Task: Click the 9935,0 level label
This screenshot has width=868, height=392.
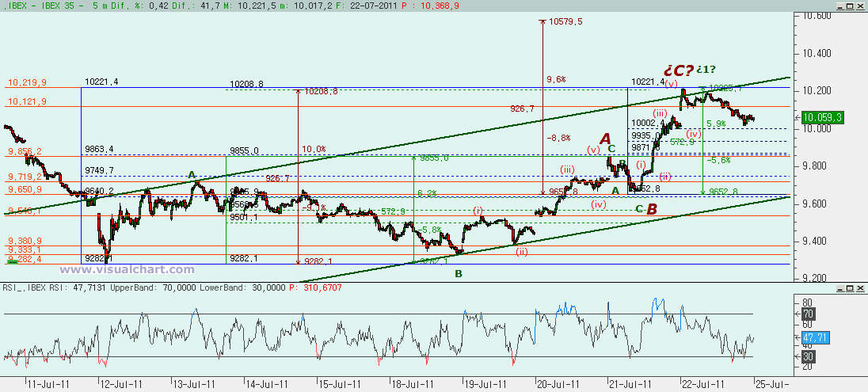Action: (x=645, y=135)
